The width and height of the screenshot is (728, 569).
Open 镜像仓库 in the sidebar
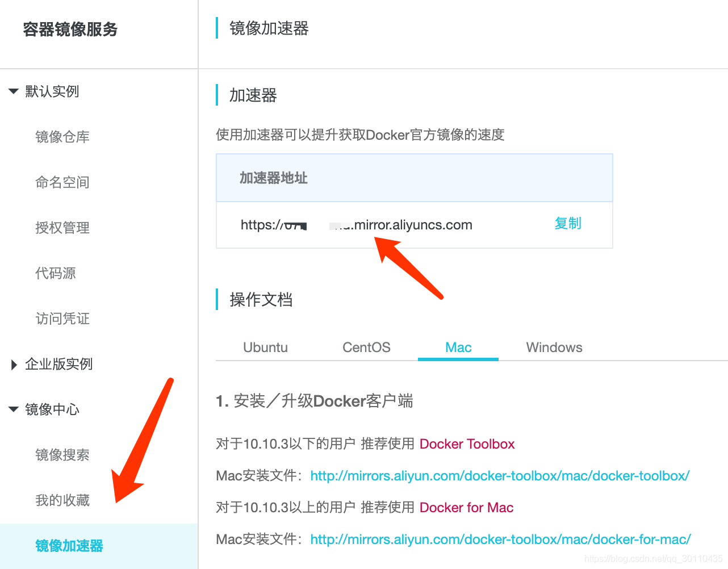pos(62,137)
